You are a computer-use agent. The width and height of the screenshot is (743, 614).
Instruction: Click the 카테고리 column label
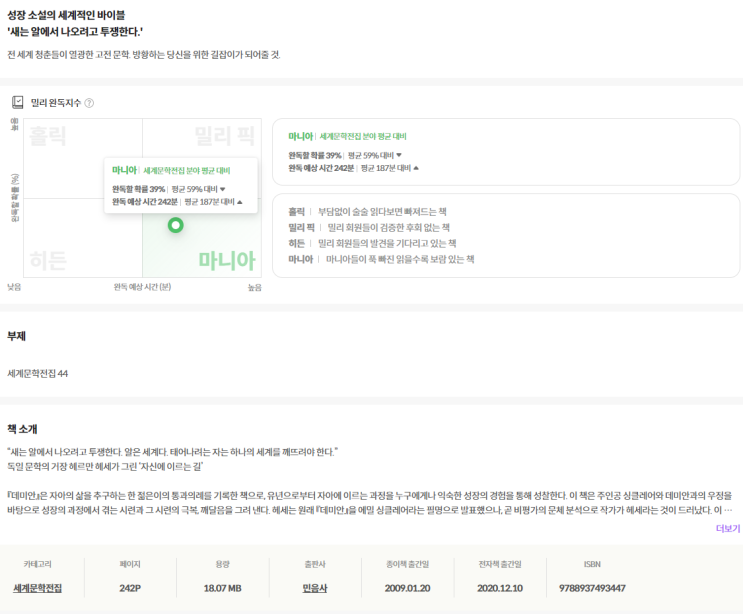37,564
